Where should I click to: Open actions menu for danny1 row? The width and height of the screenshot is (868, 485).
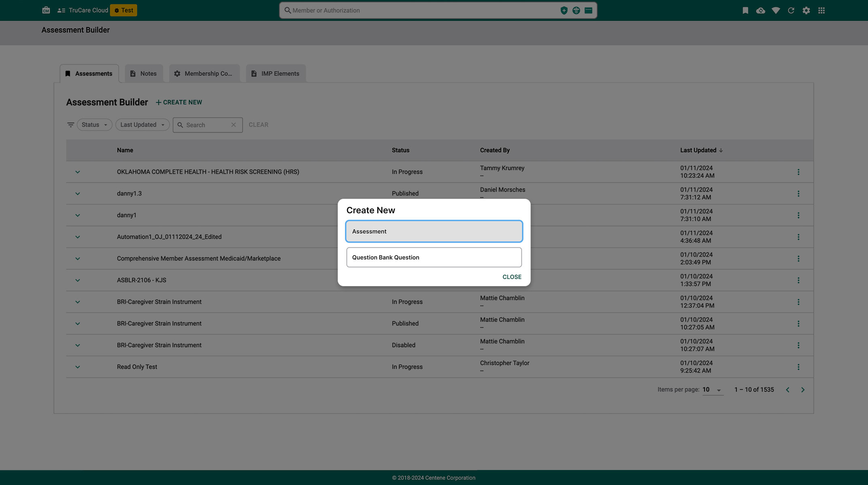(x=798, y=215)
